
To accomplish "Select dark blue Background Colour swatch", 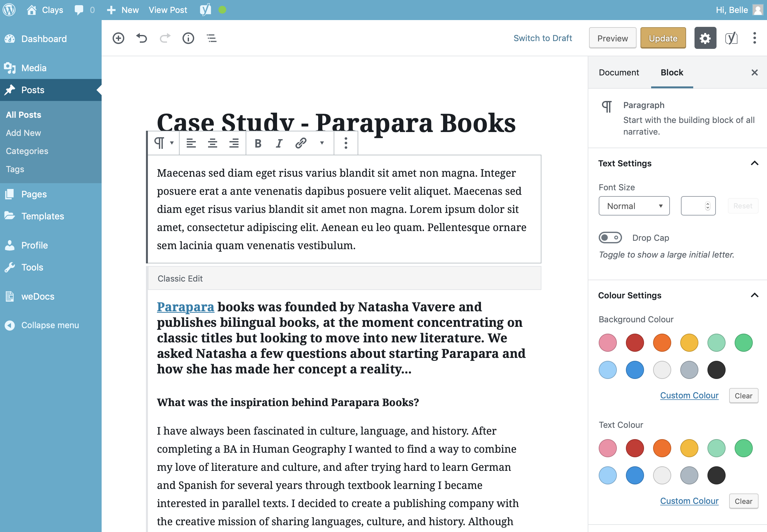I will [635, 370].
